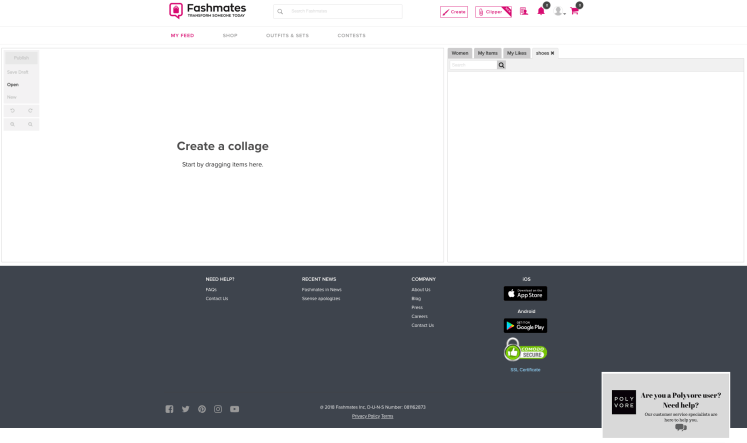
Task: Open Fashmates in News link
Action: [322, 290]
